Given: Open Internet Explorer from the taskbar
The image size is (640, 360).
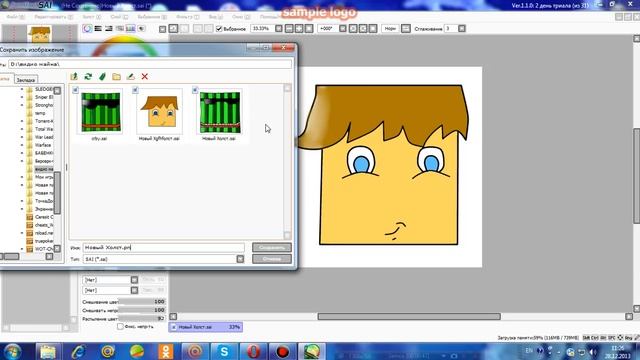Looking at the screenshot, I should tap(78, 351).
